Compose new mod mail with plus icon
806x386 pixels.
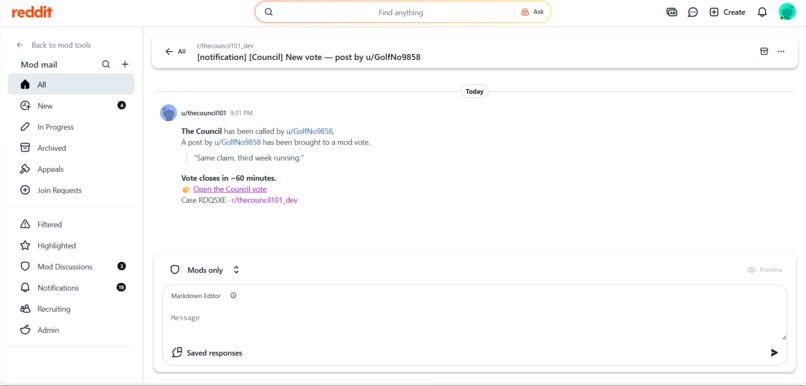click(x=125, y=64)
